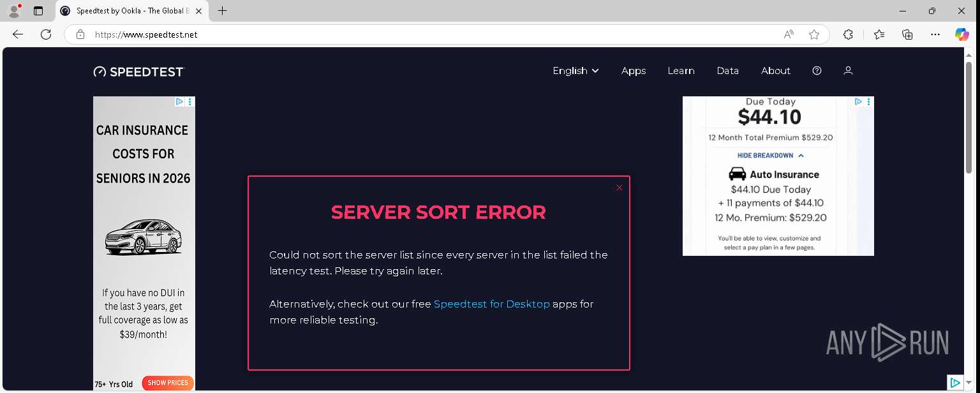Viewport: 980px width, 393px height.
Task: Activate Read aloud icon in address bar
Action: [789, 34]
